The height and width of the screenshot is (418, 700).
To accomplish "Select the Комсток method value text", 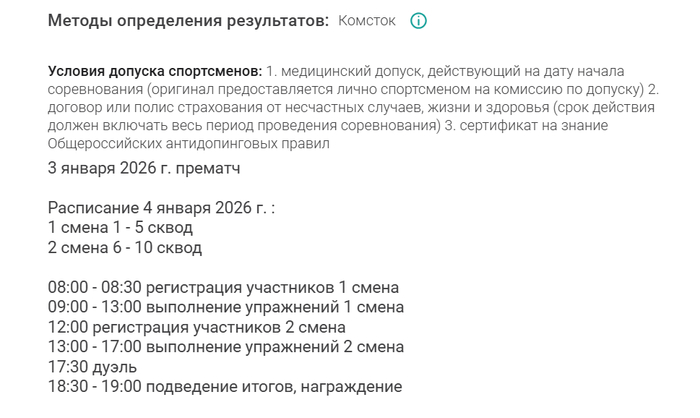I will (367, 21).
